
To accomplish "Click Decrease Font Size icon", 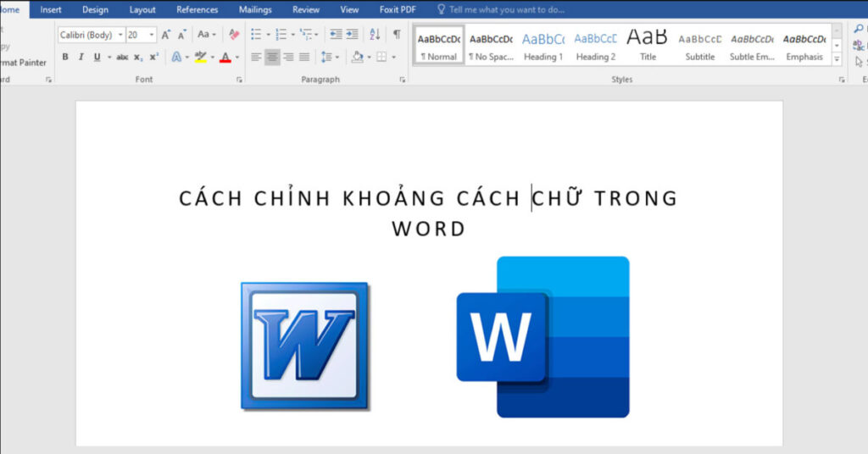I will pyautogui.click(x=181, y=35).
